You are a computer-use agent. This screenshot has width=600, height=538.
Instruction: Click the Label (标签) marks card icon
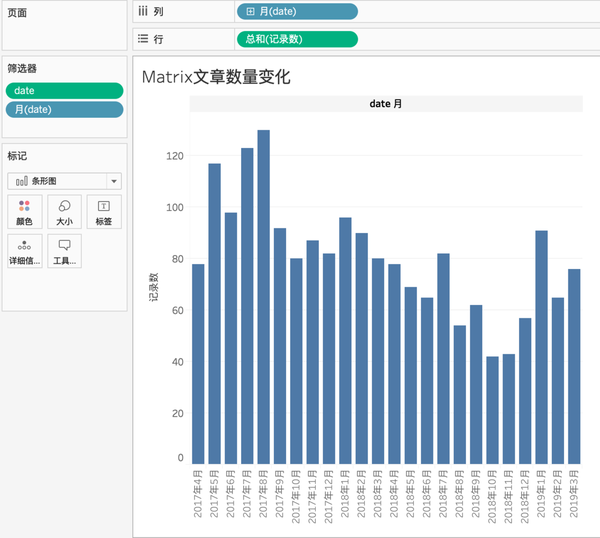click(104, 212)
